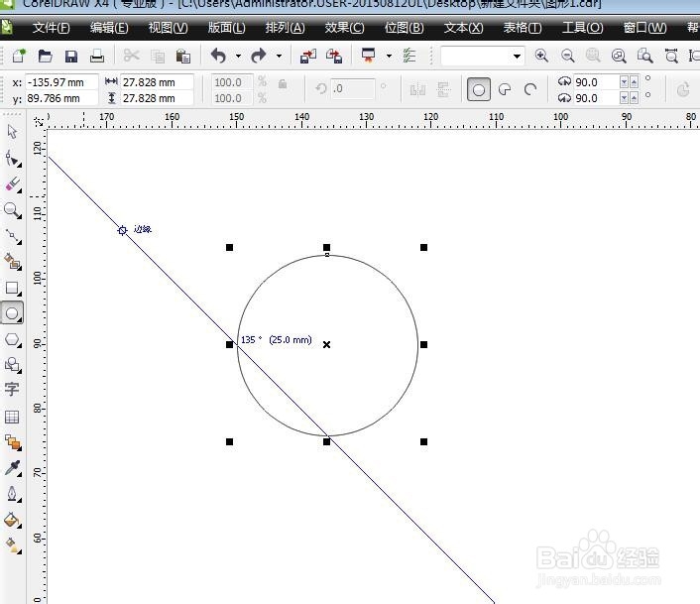Open the 文件(F) menu
700x604 pixels.
tap(51, 28)
